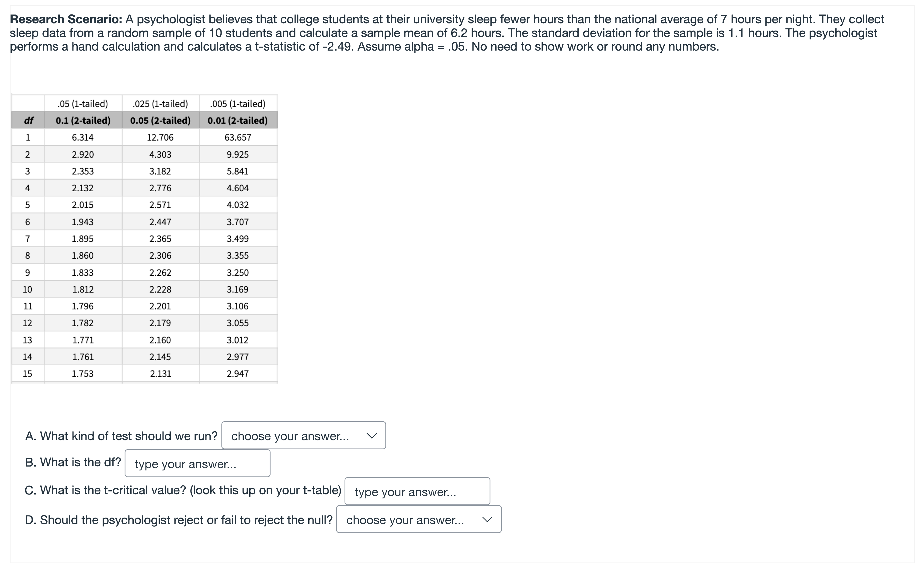Click the 2.947 cell in the last row
The width and height of the screenshot is (924, 570).
tap(238, 374)
